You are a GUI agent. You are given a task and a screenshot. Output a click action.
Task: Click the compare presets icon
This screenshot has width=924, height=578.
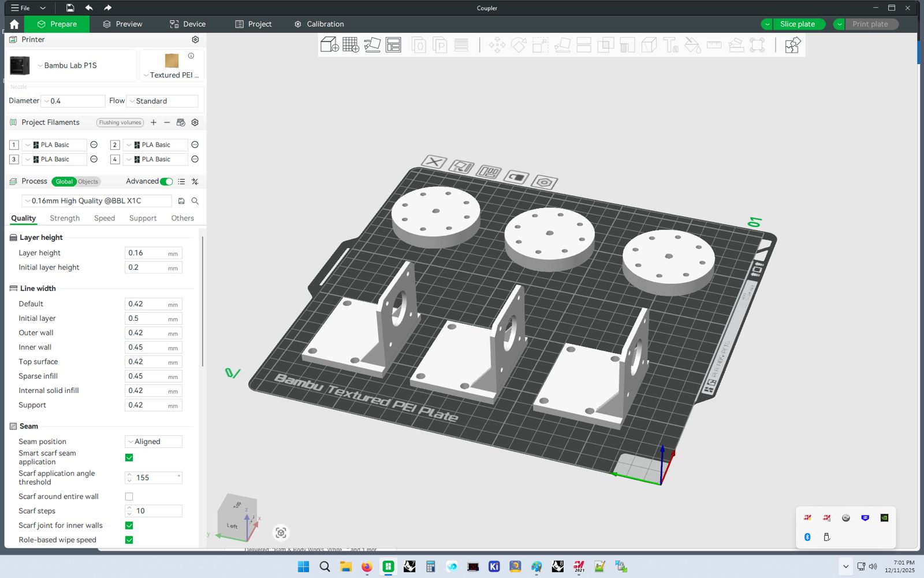[x=195, y=181]
